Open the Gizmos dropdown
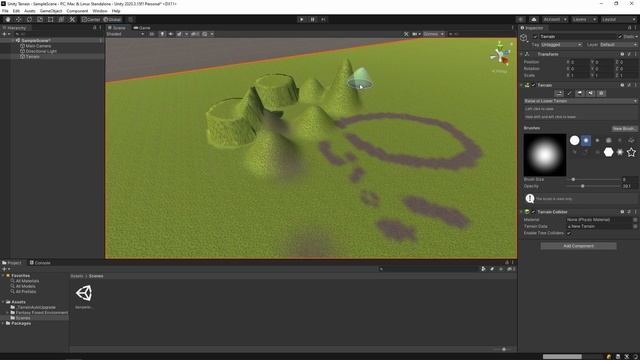Image resolution: width=640 pixels, height=360 pixels. [x=433, y=34]
